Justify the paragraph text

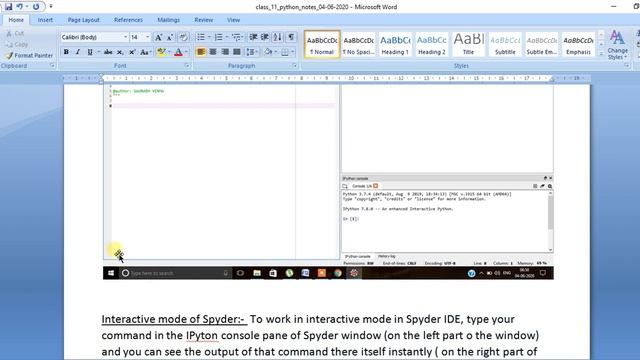pos(237,52)
